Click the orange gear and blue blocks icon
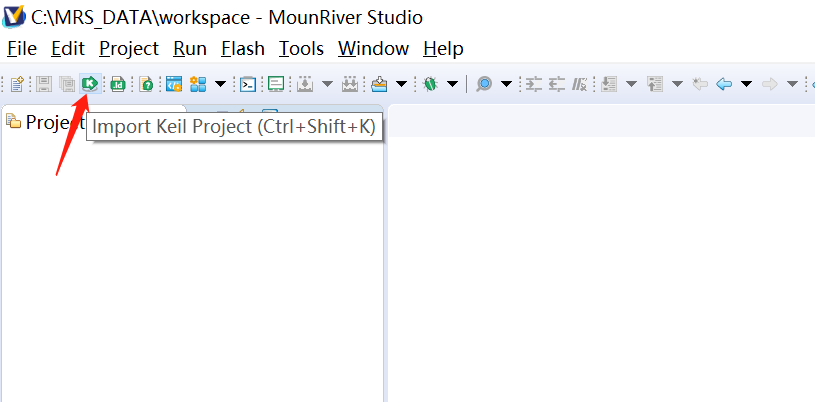Image resolution: width=815 pixels, height=402 pixels. pyautogui.click(x=198, y=84)
